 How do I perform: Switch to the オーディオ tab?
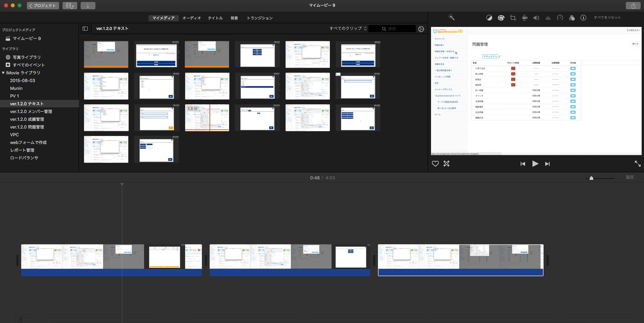[191, 18]
